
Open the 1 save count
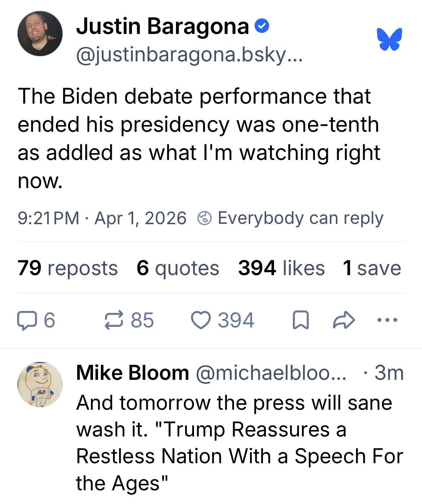click(x=372, y=268)
